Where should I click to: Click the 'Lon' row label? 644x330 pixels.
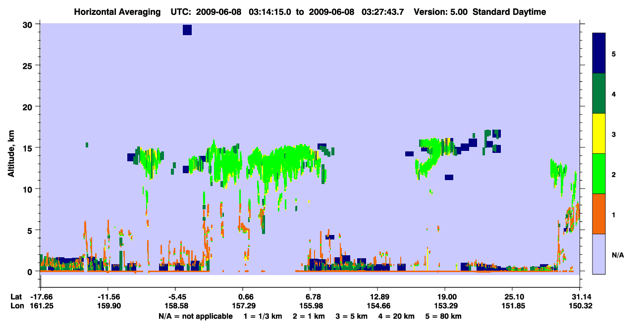pyautogui.click(x=17, y=306)
